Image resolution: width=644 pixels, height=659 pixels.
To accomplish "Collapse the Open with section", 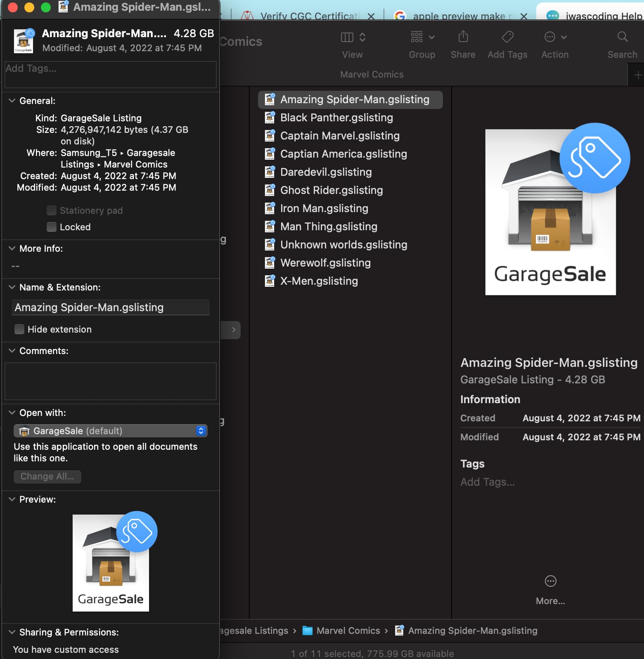I will coord(12,413).
